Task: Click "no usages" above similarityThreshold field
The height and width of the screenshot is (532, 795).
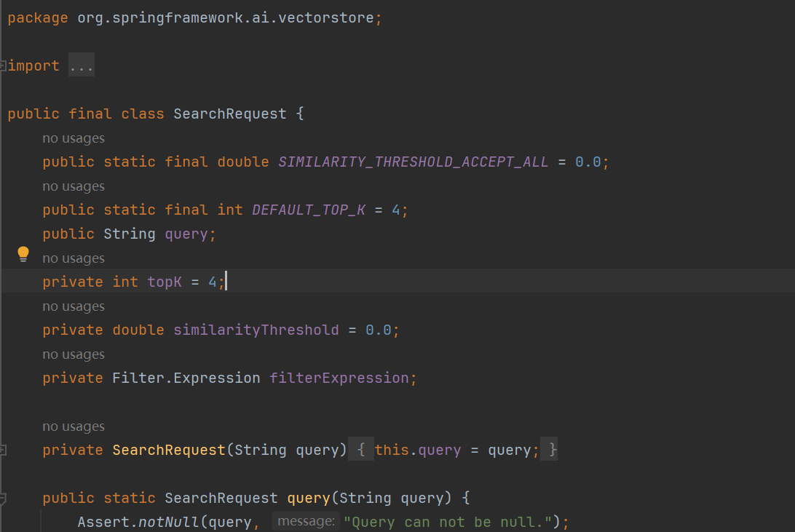Action: [x=73, y=306]
